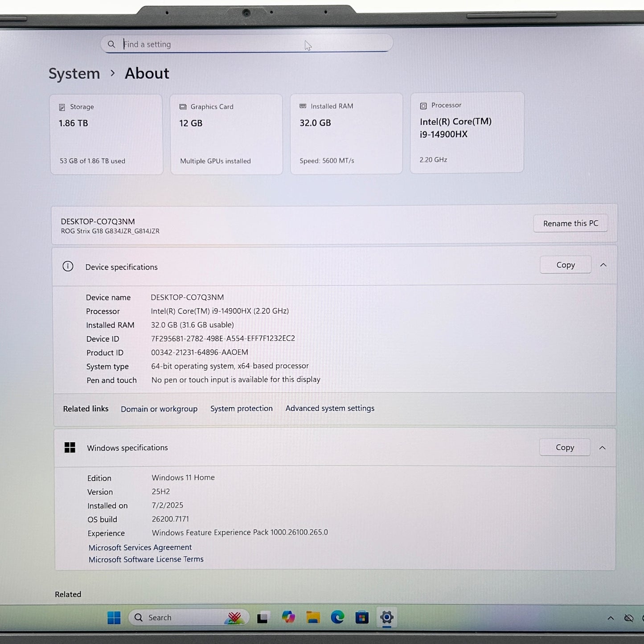Open the Windows Start button
The image size is (644, 644).
(x=114, y=618)
